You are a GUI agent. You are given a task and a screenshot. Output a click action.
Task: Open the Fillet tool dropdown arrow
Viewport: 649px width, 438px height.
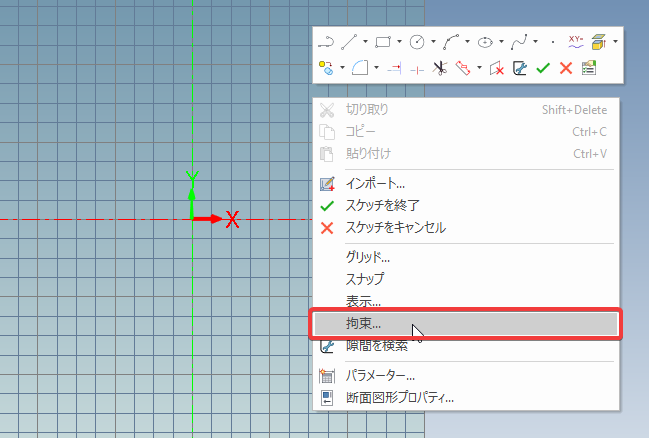click(x=376, y=68)
